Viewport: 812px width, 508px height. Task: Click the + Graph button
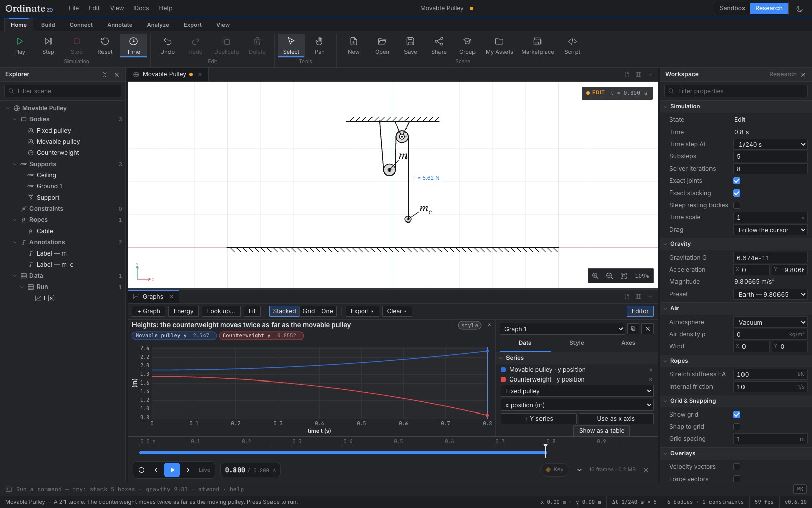point(149,311)
